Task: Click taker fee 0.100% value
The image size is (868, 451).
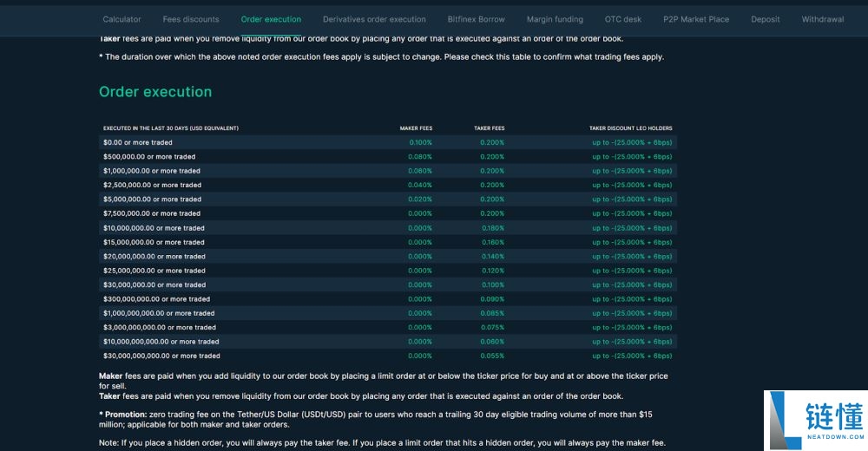Action: pos(493,285)
